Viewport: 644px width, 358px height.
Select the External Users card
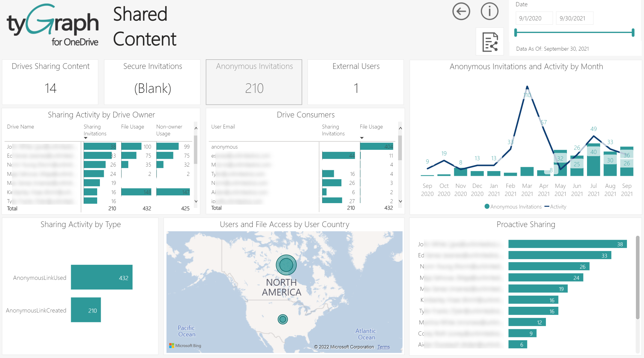(x=356, y=82)
